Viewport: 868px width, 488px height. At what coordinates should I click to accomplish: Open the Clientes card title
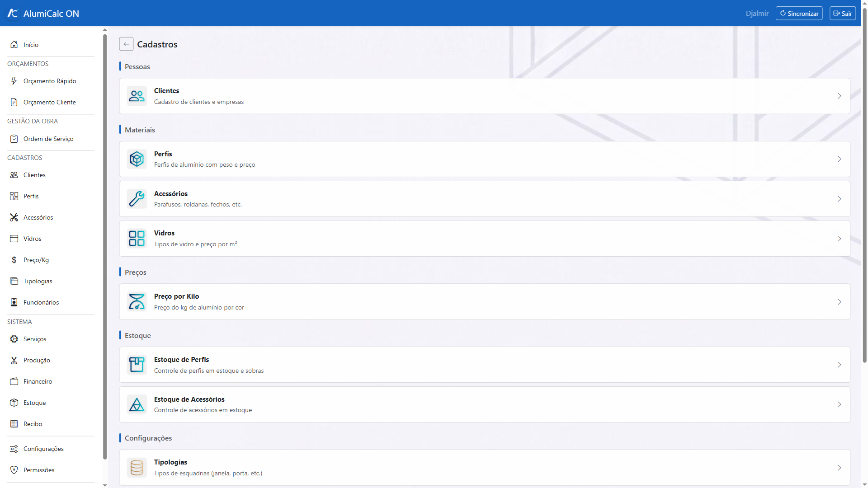166,91
